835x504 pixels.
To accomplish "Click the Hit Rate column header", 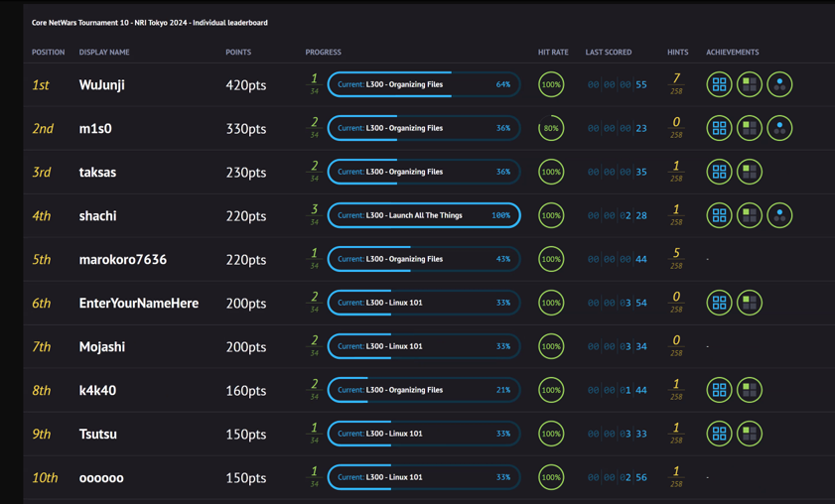I will pos(553,53).
